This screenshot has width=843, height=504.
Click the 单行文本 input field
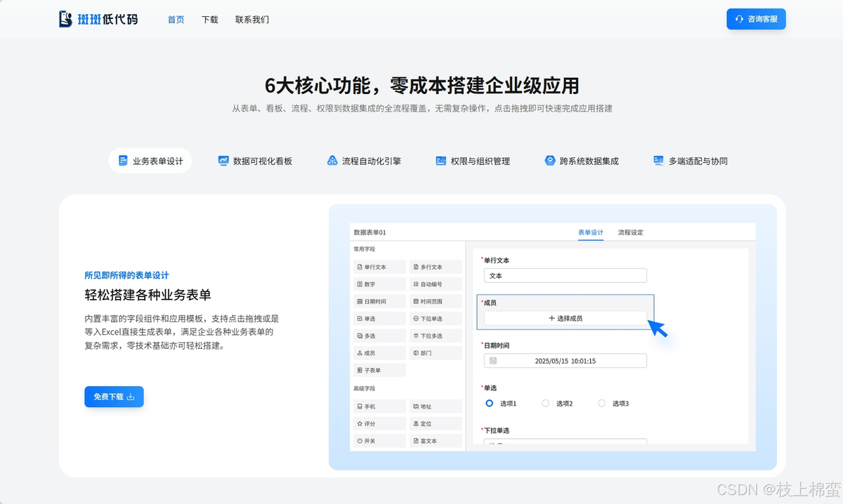click(565, 276)
